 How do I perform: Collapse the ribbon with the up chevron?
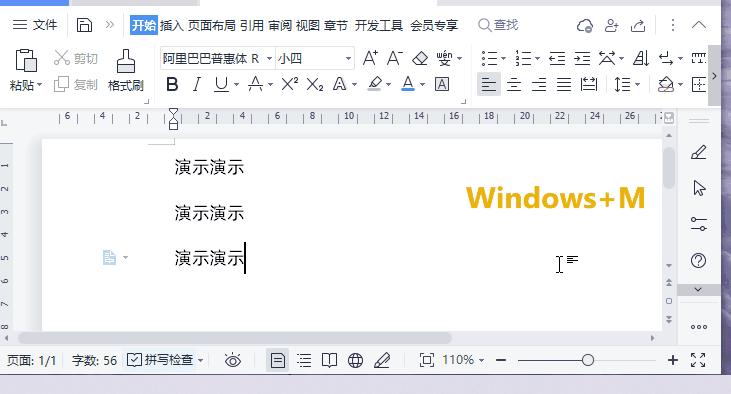pos(699,25)
